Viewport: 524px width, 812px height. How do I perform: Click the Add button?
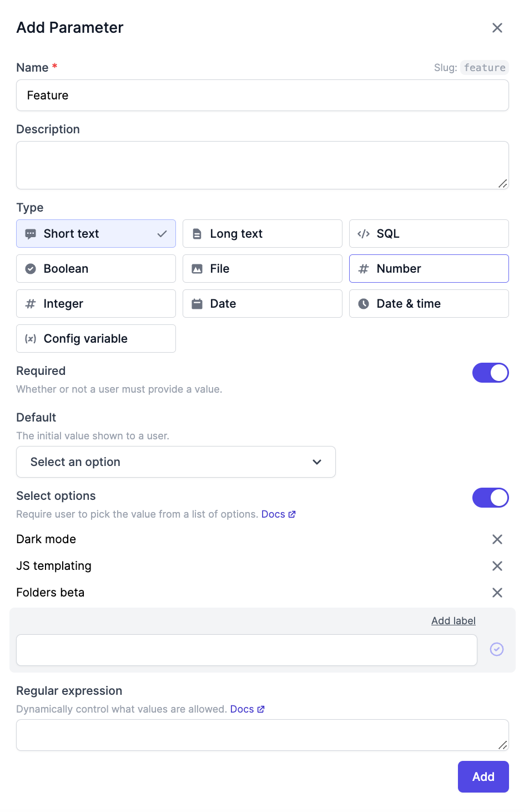point(483,777)
